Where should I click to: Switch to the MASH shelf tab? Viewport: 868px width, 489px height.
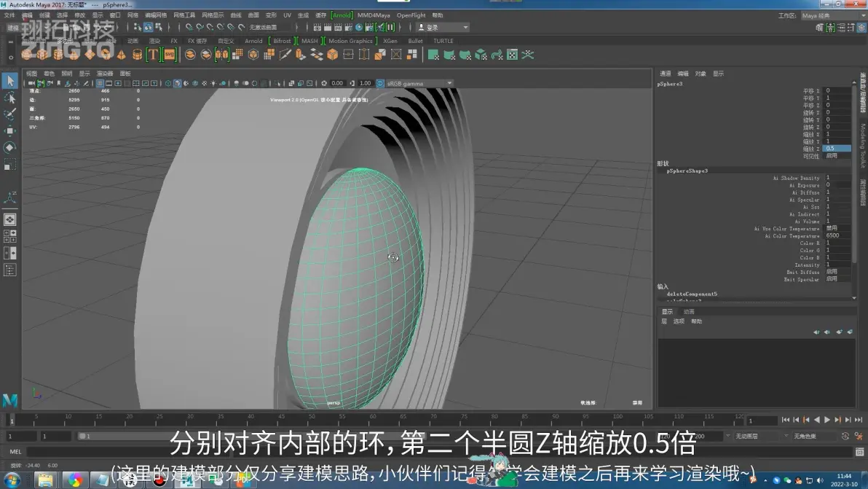pyautogui.click(x=309, y=41)
